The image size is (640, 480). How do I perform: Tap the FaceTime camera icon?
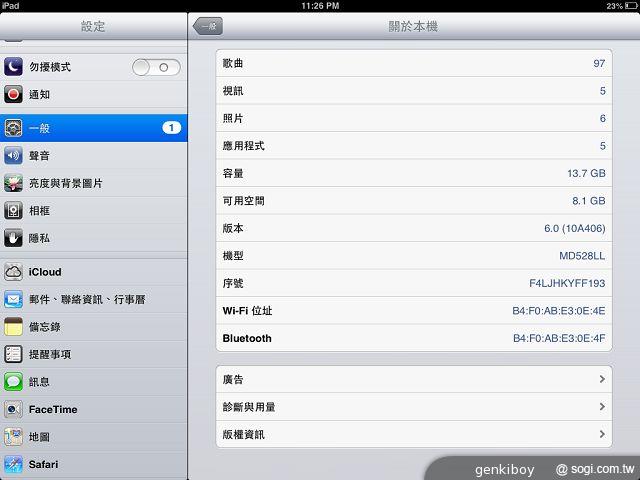click(13, 409)
